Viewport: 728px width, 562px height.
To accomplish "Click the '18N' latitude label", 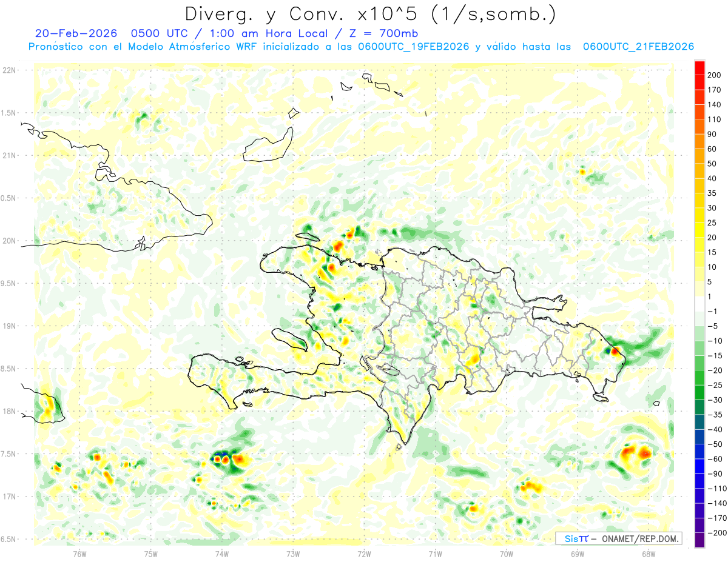I will tap(8, 411).
